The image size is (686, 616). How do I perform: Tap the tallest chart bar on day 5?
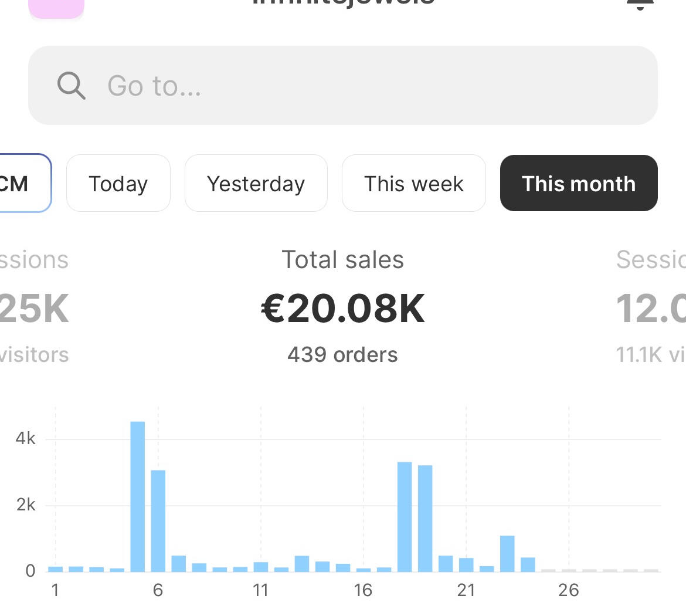coord(138,496)
